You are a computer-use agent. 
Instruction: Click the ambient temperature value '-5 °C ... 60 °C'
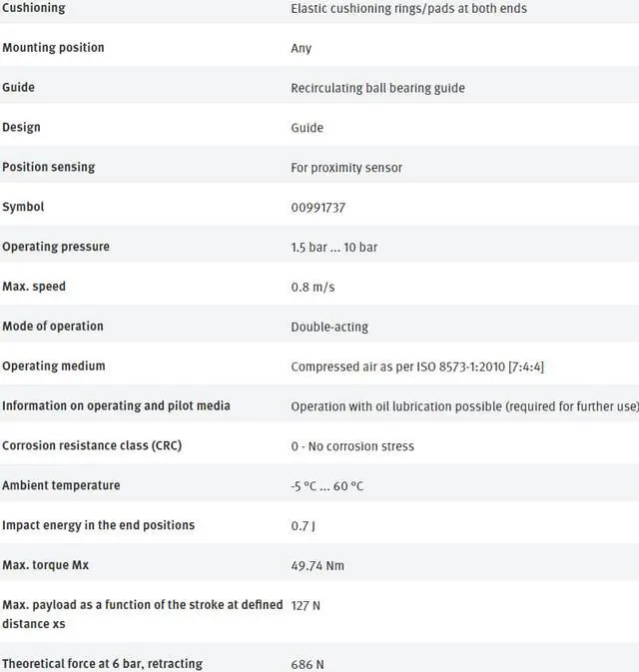tap(327, 486)
